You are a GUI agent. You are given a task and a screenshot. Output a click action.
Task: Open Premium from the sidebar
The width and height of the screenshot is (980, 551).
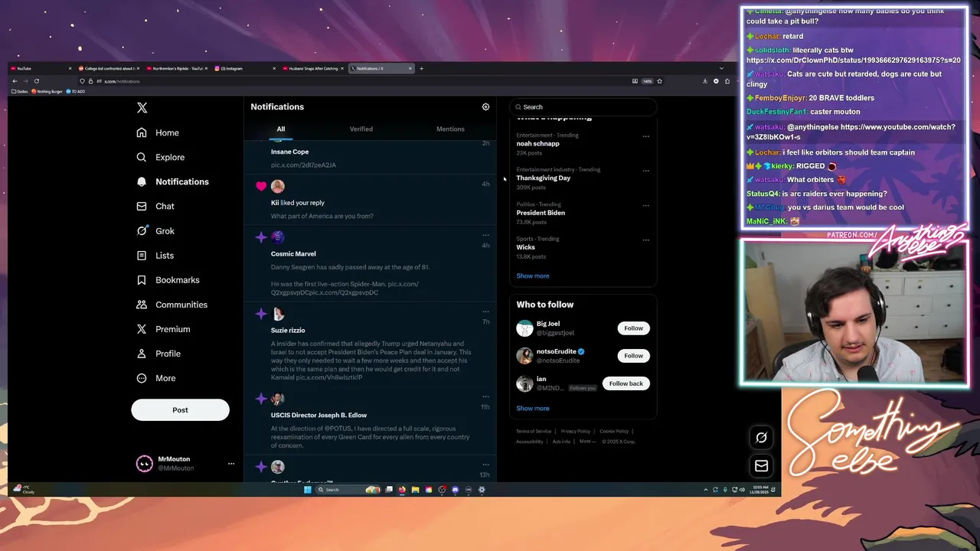[163, 328]
